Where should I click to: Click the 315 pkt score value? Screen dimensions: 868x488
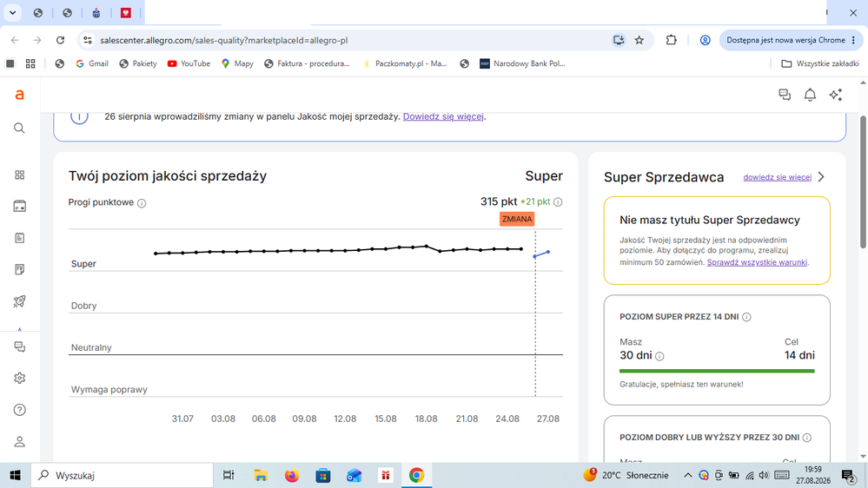point(498,201)
